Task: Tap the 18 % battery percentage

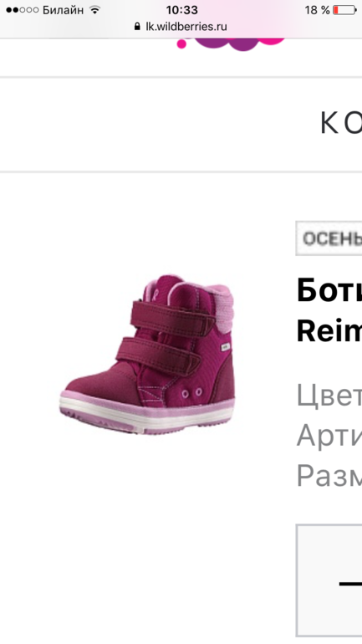Action: pos(317,10)
